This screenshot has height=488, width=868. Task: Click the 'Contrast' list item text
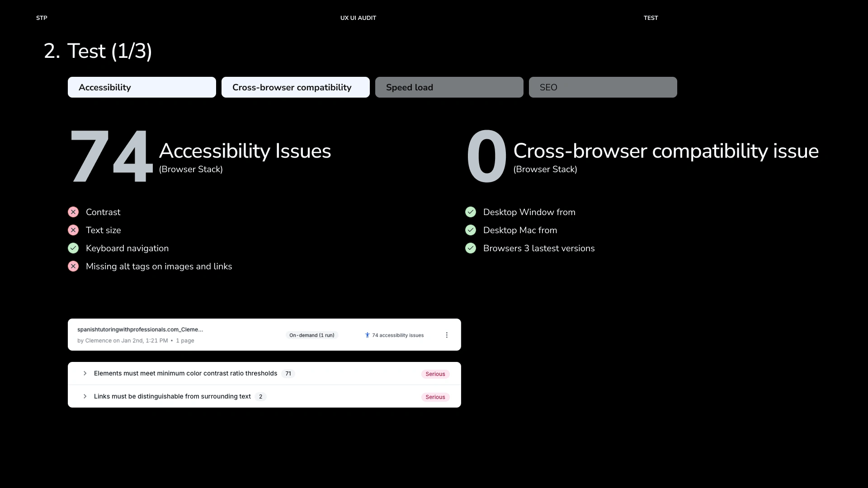[103, 212]
